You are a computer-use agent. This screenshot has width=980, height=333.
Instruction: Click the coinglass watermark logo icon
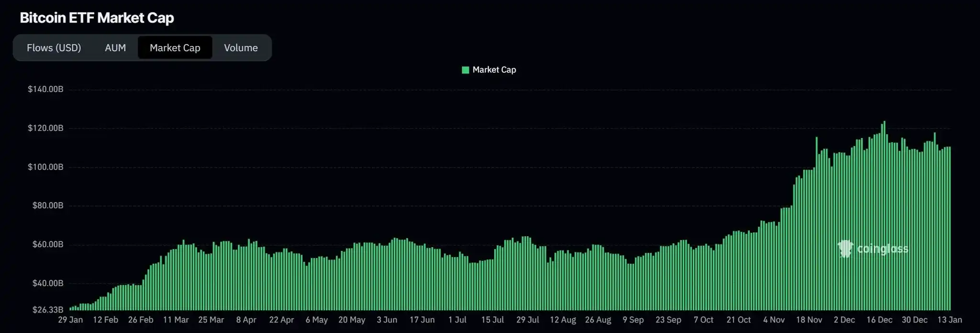click(x=845, y=249)
